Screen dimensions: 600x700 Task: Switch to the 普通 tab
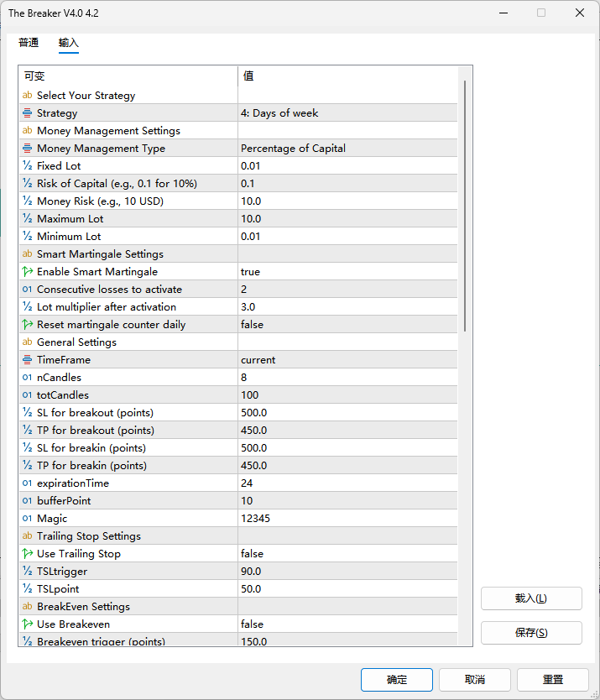click(29, 43)
